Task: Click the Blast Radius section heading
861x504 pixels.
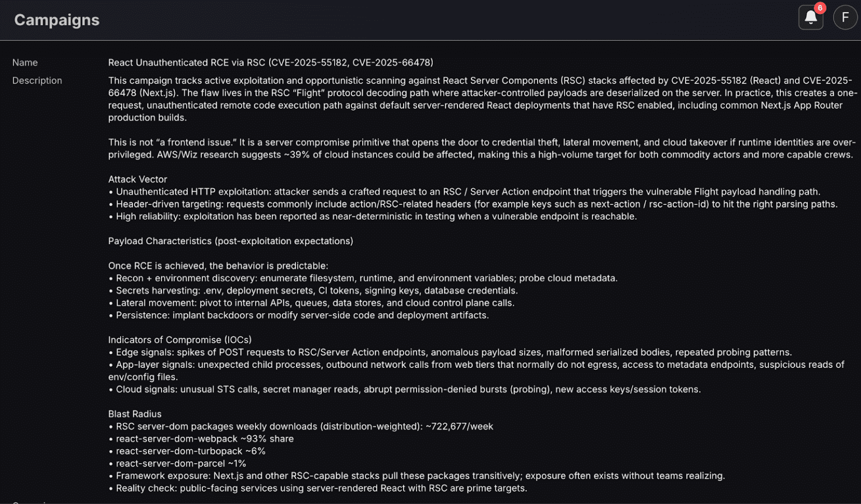Action: [x=135, y=414]
